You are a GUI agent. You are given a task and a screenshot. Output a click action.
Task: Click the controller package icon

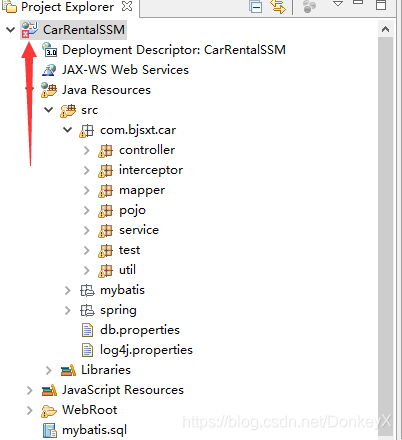(105, 151)
